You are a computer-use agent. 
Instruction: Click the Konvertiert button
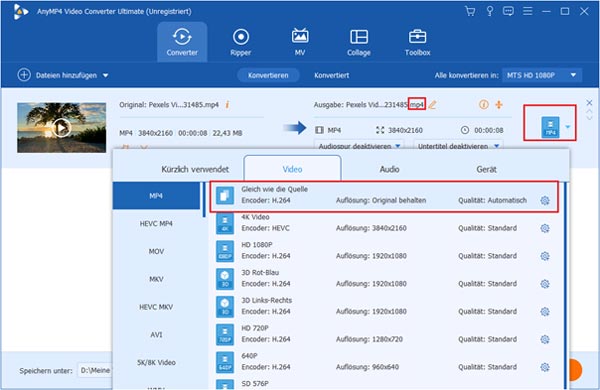point(331,75)
